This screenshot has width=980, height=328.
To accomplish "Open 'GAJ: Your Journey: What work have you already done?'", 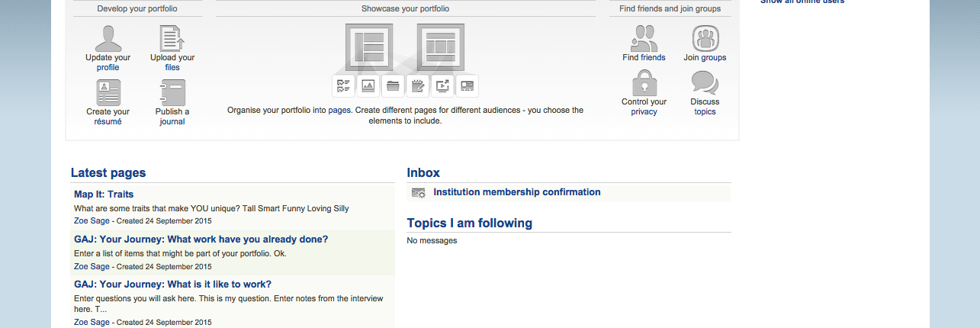I will coord(201,240).
